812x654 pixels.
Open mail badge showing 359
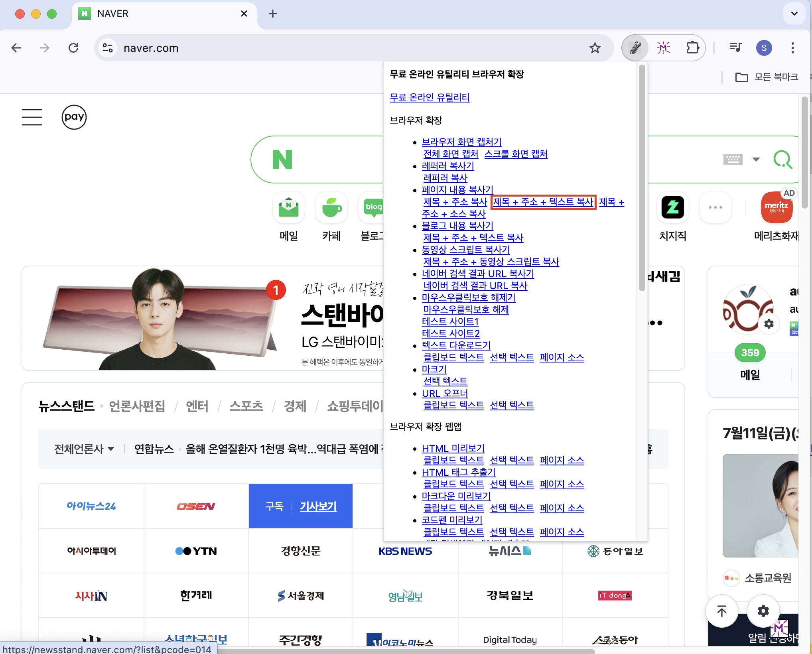tap(750, 353)
